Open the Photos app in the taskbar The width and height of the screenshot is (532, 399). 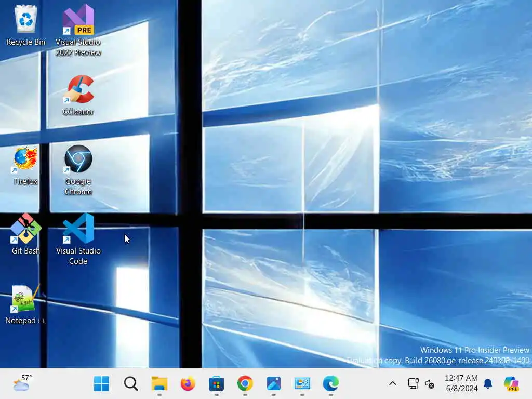tap(273, 384)
